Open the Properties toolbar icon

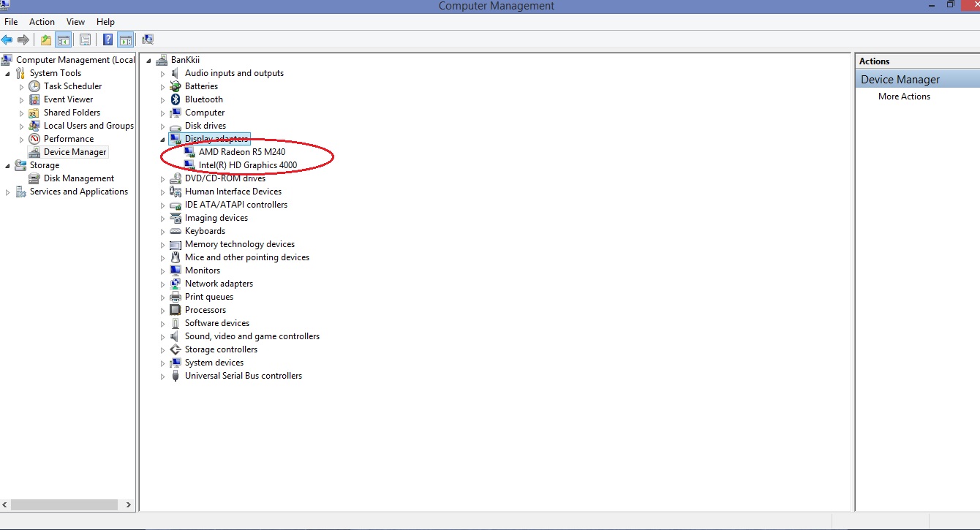click(x=85, y=39)
